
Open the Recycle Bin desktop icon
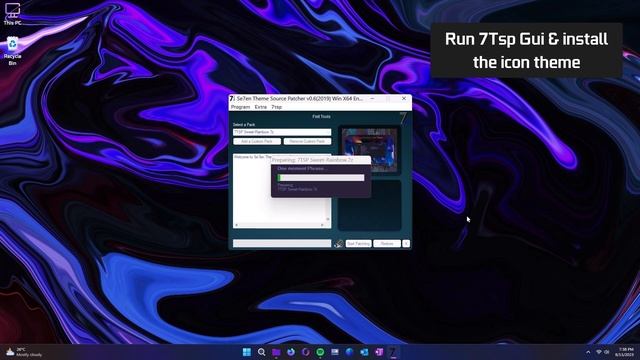[12, 51]
